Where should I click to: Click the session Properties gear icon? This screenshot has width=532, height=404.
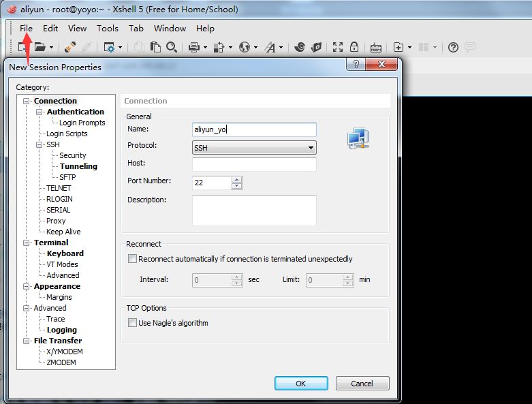(x=109, y=47)
